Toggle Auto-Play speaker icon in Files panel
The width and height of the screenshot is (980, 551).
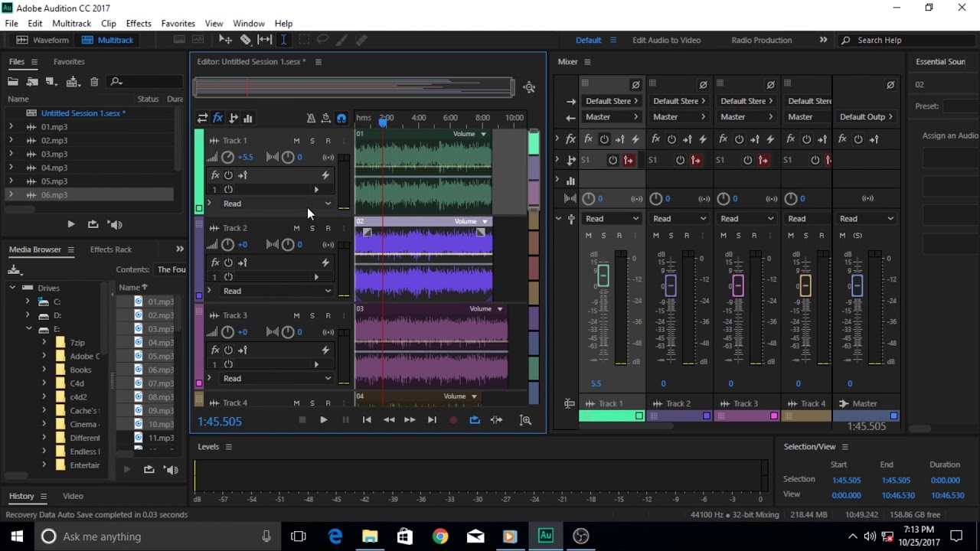tap(115, 224)
